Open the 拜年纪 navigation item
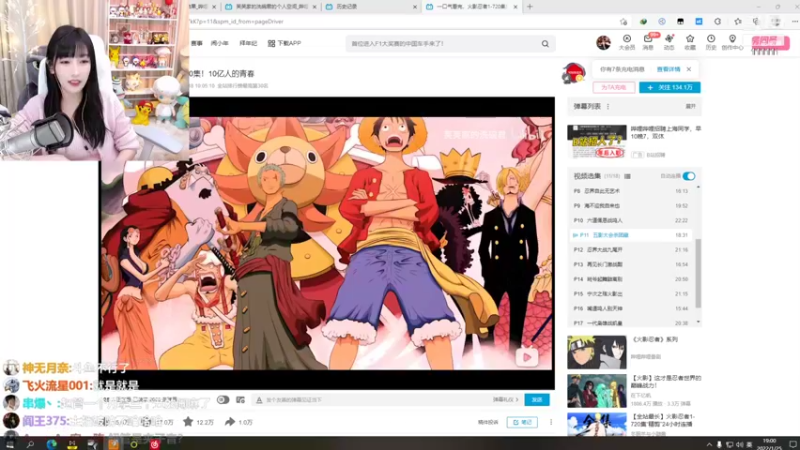Viewport: 800px width, 450px height. (248, 43)
